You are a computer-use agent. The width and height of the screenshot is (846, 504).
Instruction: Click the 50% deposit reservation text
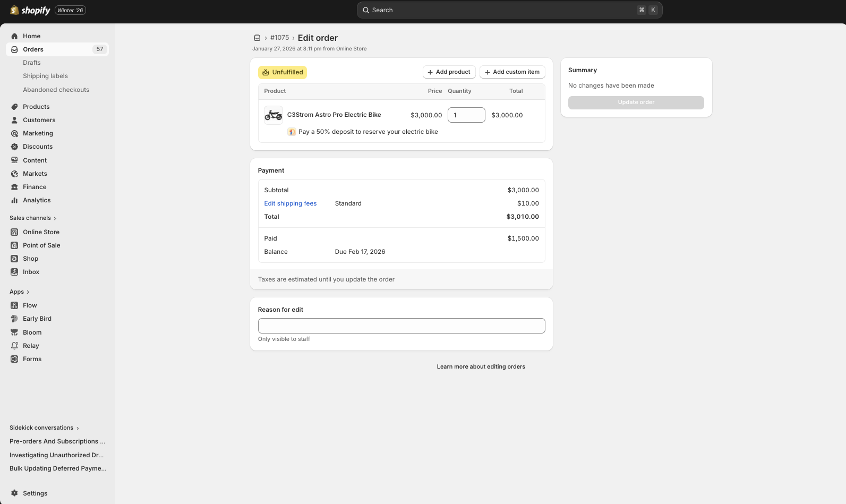pyautogui.click(x=368, y=132)
